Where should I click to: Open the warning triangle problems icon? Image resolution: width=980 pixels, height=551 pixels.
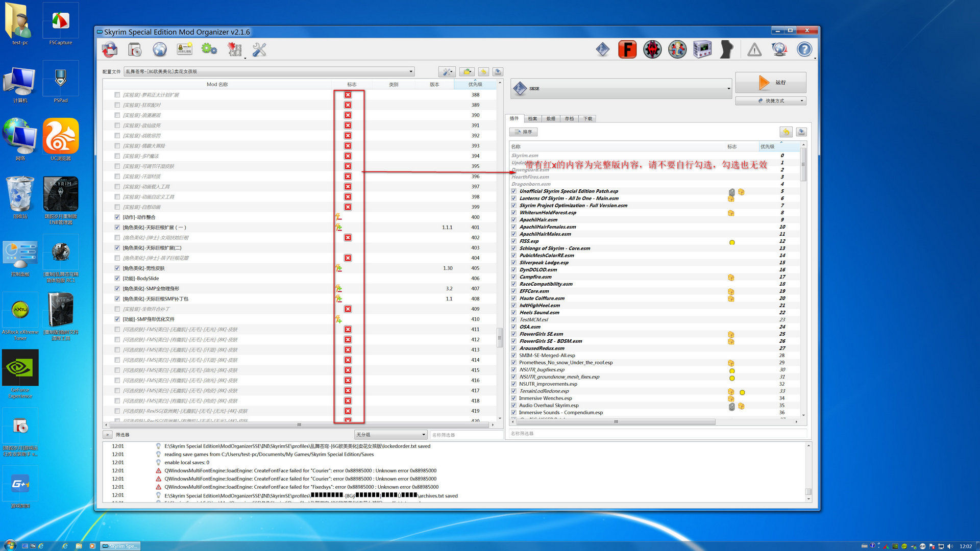pyautogui.click(x=754, y=49)
